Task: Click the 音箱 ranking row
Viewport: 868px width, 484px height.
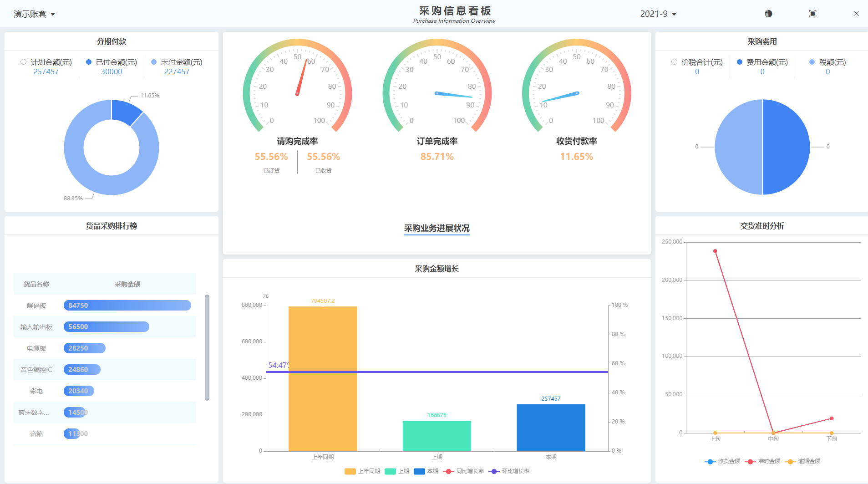Action: tap(105, 434)
